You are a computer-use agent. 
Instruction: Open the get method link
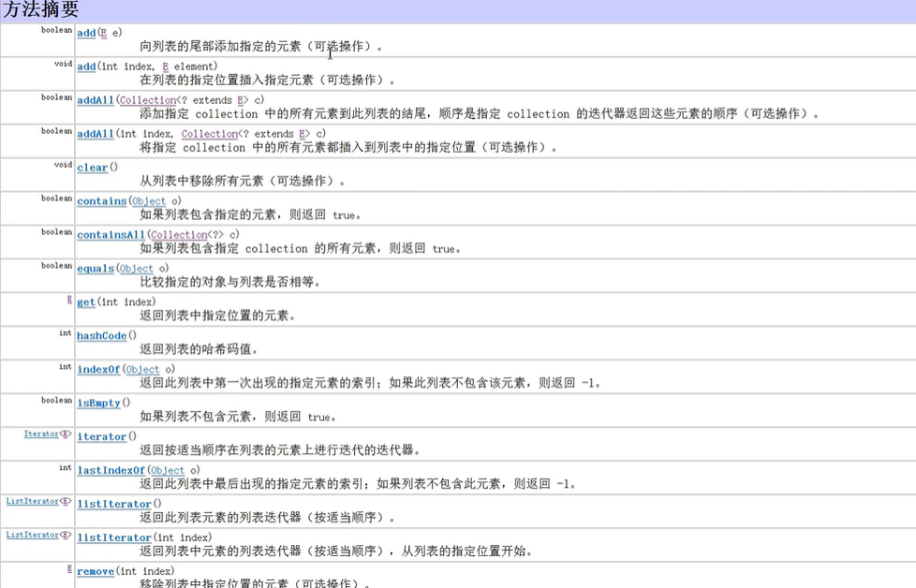[x=86, y=301]
